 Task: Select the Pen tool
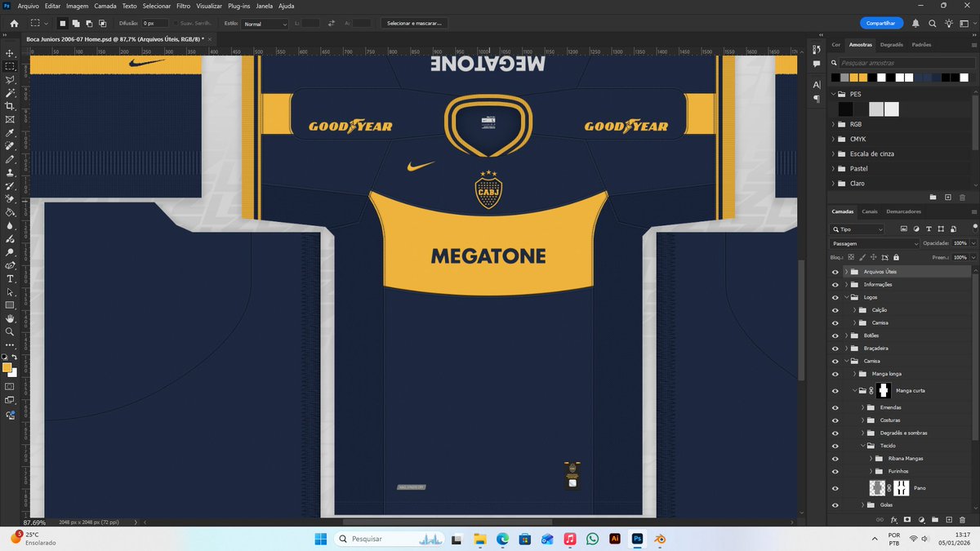point(10,265)
